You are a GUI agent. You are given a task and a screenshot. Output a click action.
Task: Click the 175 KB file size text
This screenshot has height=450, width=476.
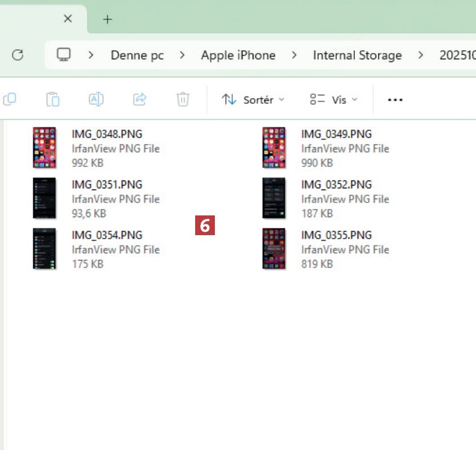click(x=88, y=264)
